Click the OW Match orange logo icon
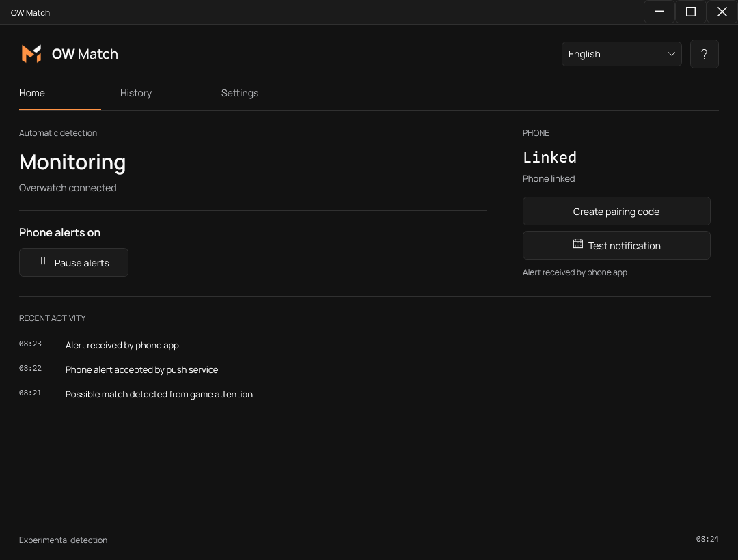Viewport: 738px width, 560px height. pyautogui.click(x=31, y=53)
